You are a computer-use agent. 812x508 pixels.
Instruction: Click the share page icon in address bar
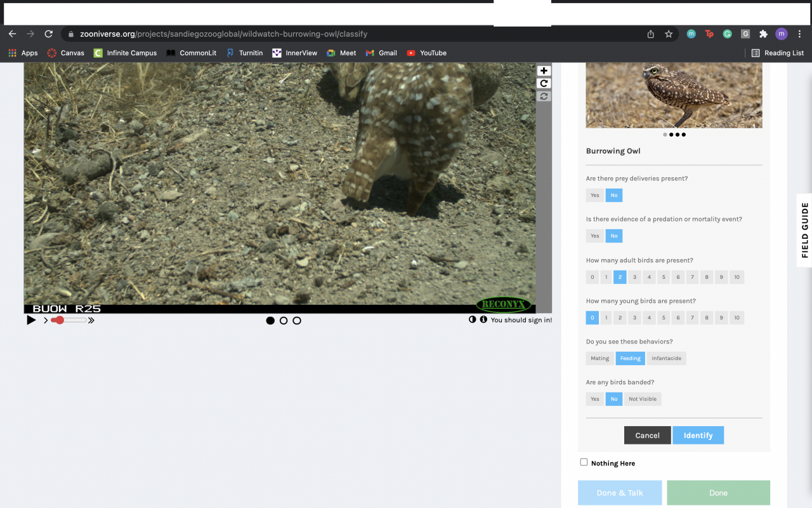(x=651, y=34)
